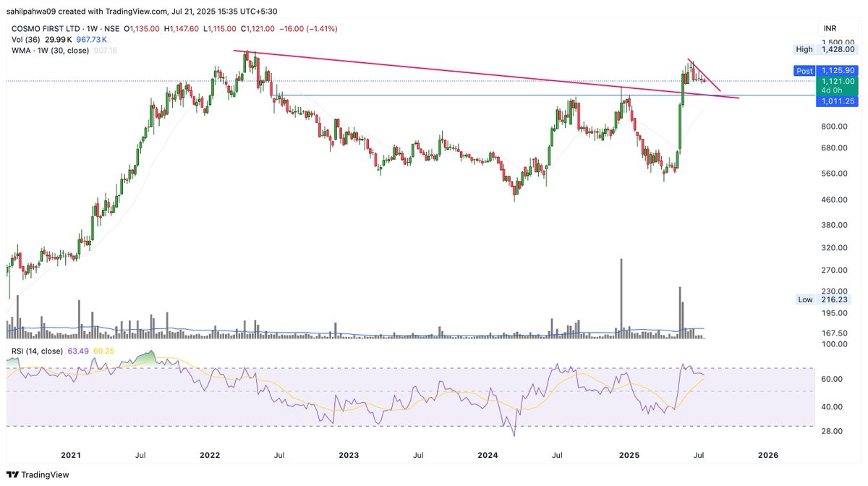Click the H1,147.60 high value in header

click(x=182, y=28)
